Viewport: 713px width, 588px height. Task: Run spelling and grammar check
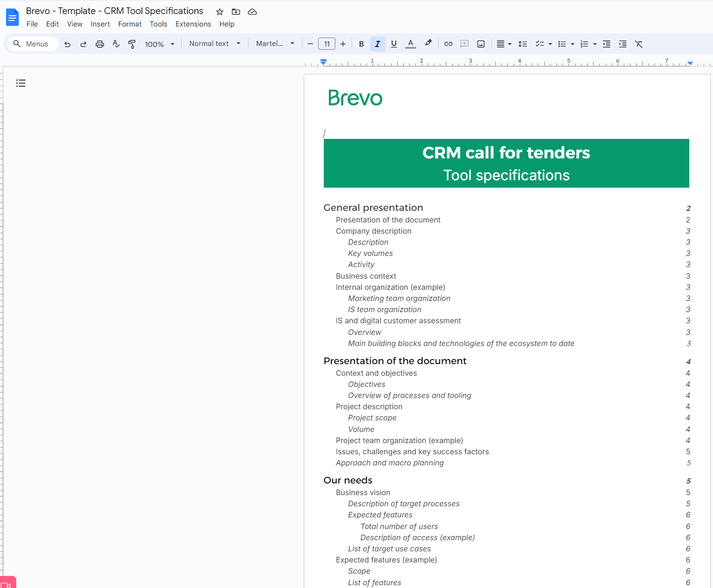pos(116,44)
